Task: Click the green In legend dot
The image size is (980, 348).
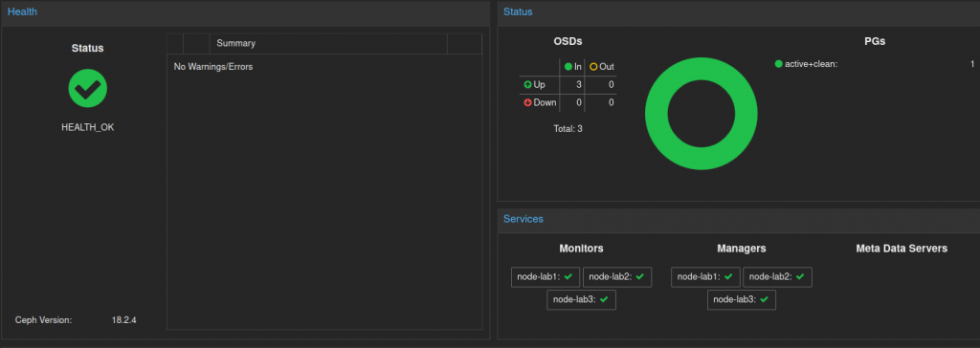Action: (568, 66)
